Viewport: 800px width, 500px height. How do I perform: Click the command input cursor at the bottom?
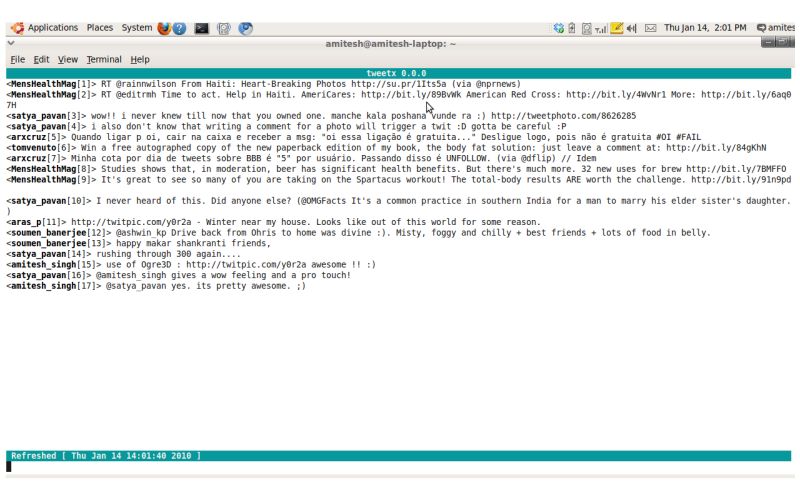pos(9,467)
